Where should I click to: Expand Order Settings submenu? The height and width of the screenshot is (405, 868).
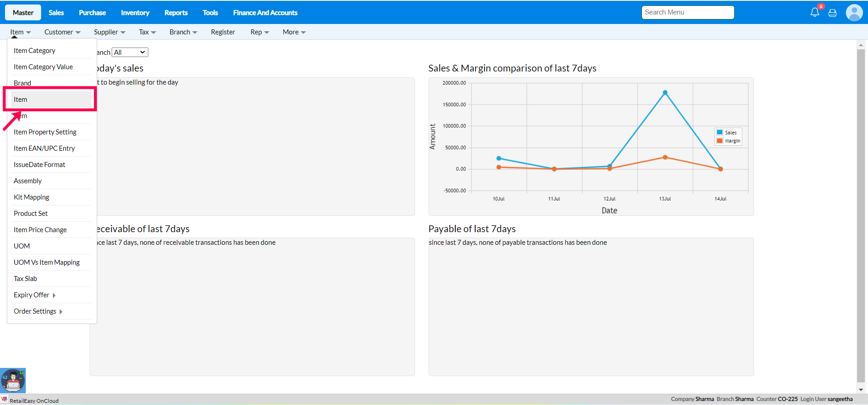click(61, 312)
